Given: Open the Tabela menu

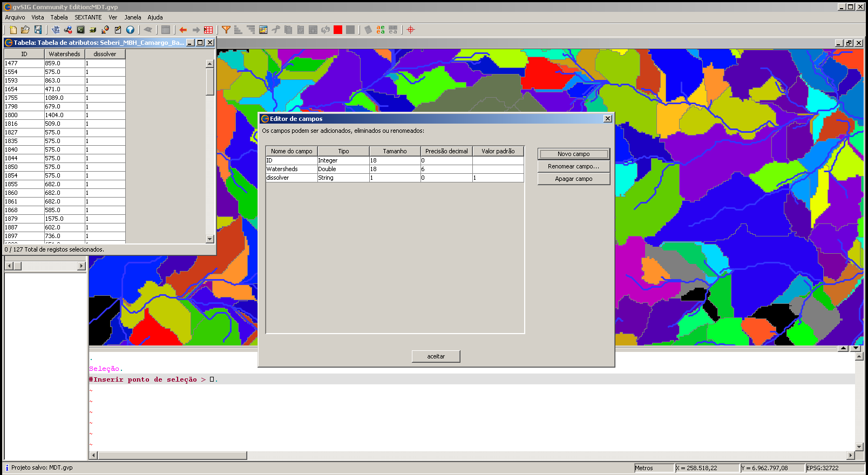Looking at the screenshot, I should pos(59,17).
